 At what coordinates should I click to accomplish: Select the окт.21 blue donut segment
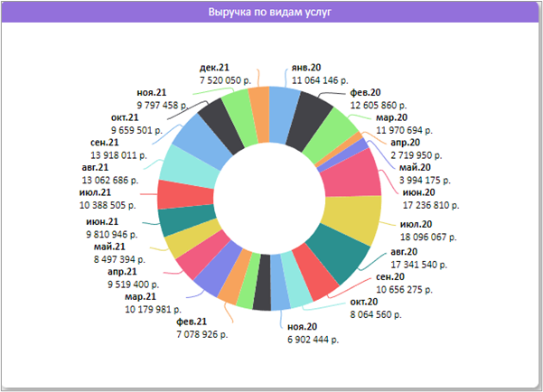[x=204, y=142]
